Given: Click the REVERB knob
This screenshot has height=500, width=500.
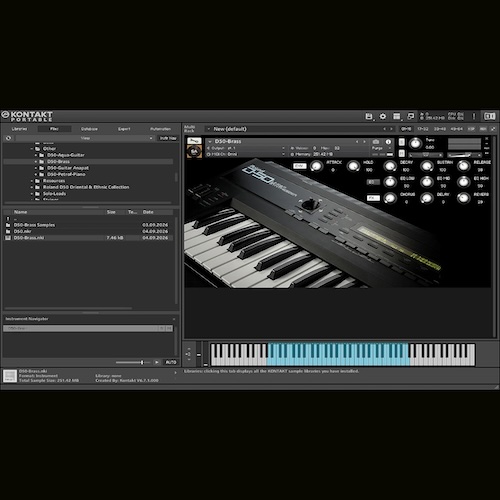Looking at the screenshot, I should (463, 198).
